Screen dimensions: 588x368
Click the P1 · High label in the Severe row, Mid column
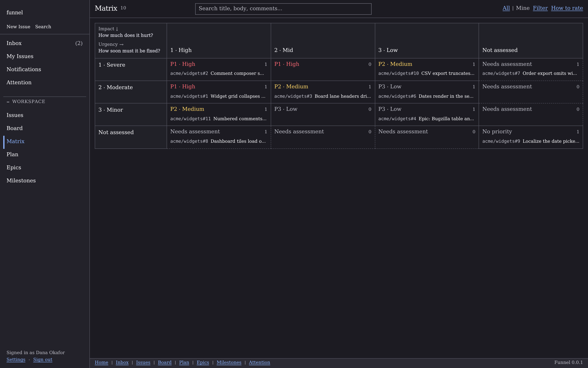tap(287, 64)
